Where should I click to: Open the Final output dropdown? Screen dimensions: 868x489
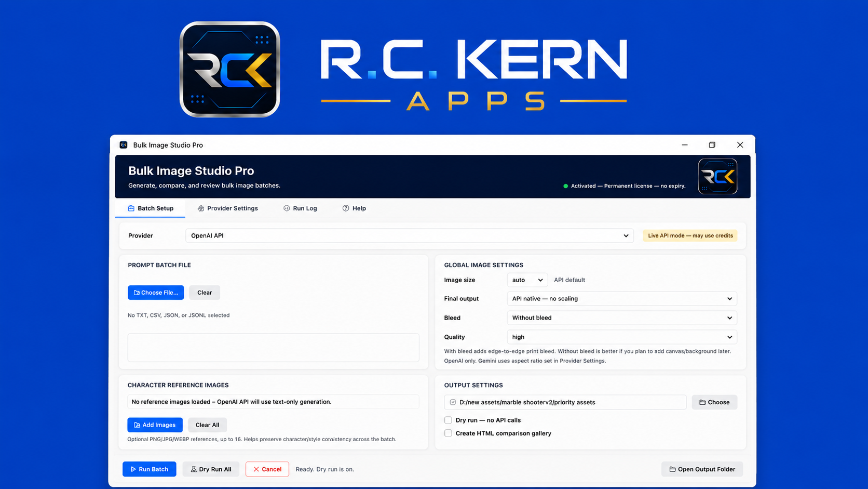622,299
